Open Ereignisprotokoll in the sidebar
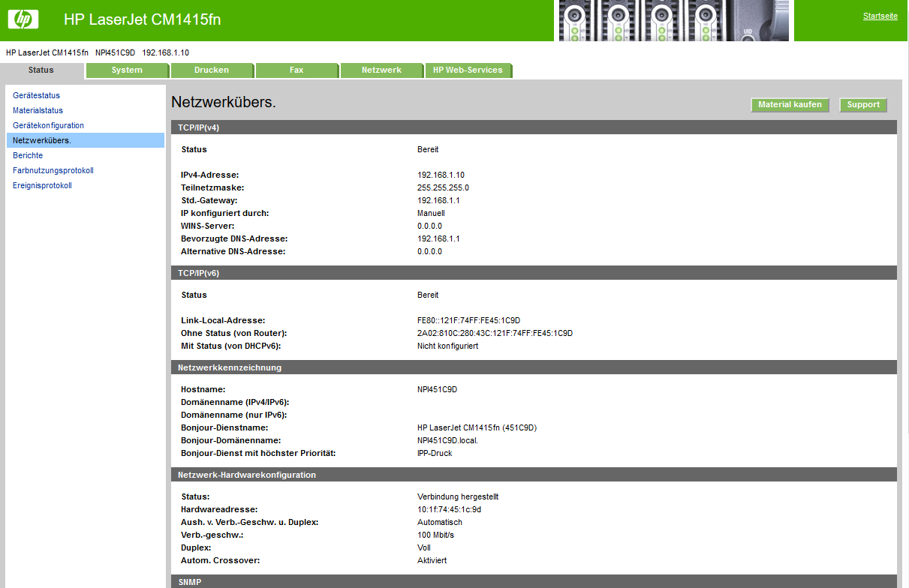This screenshot has width=909, height=588. [x=42, y=186]
